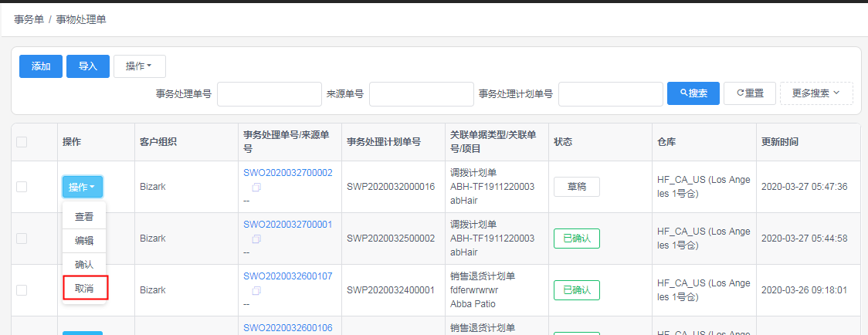The image size is (868, 335).
Task: Click the fdferwrwrwr related number
Action: (x=475, y=289)
